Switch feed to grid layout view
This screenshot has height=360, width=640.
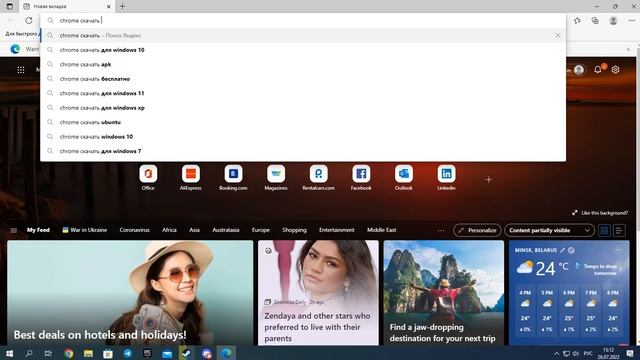[604, 230]
